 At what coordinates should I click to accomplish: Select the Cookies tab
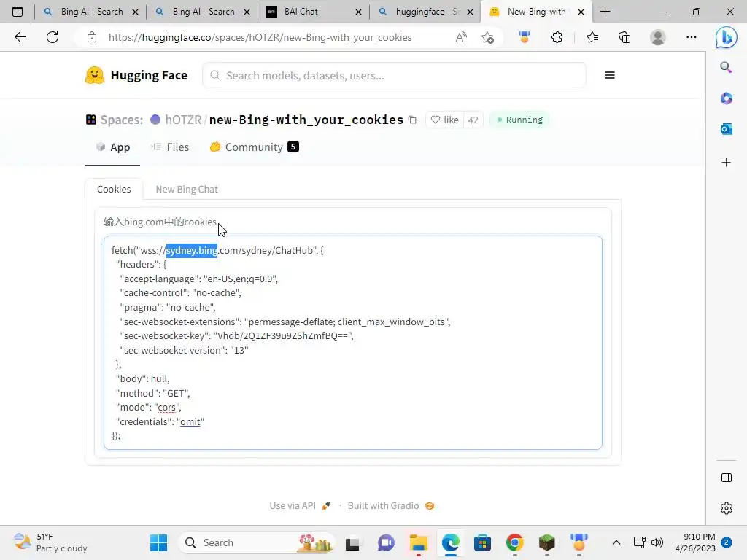(x=114, y=189)
